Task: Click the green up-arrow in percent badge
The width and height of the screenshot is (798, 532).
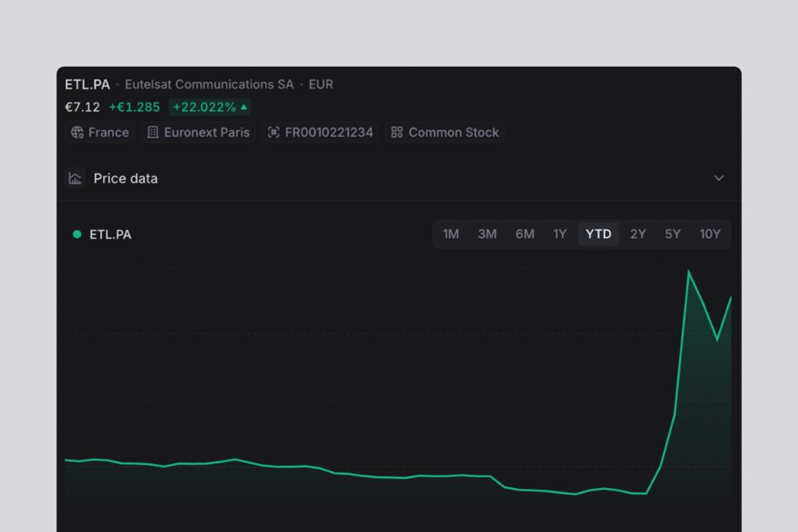Action: pyautogui.click(x=243, y=107)
